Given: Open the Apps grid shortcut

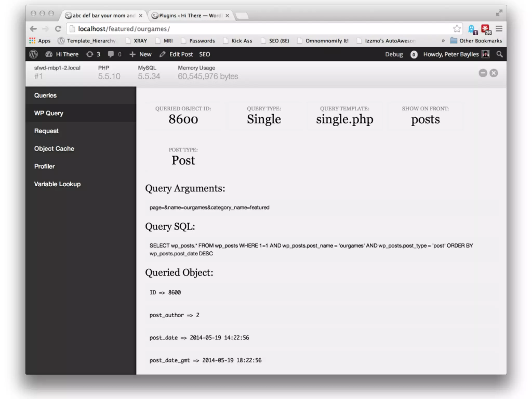Looking at the screenshot, I should (40, 41).
